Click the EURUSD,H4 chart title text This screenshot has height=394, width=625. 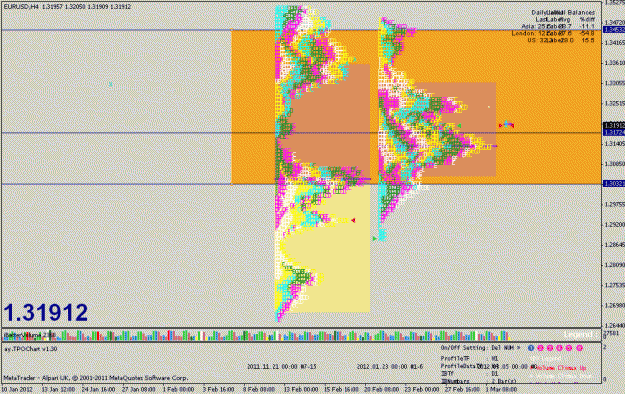(x=21, y=7)
